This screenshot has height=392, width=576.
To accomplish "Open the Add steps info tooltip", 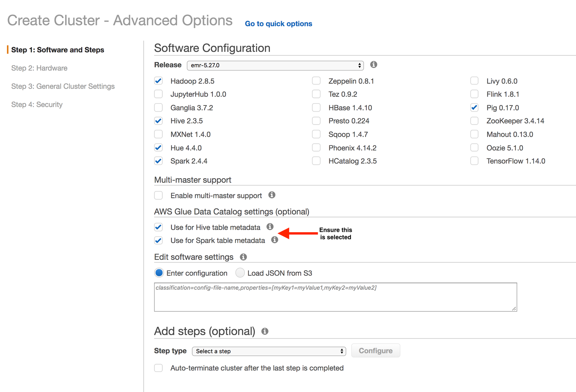I will [x=265, y=331].
